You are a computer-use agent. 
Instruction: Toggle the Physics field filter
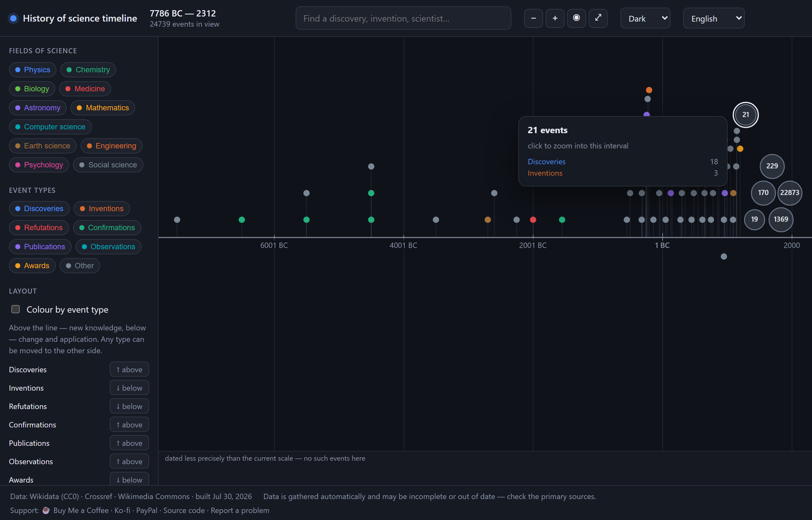coord(32,70)
